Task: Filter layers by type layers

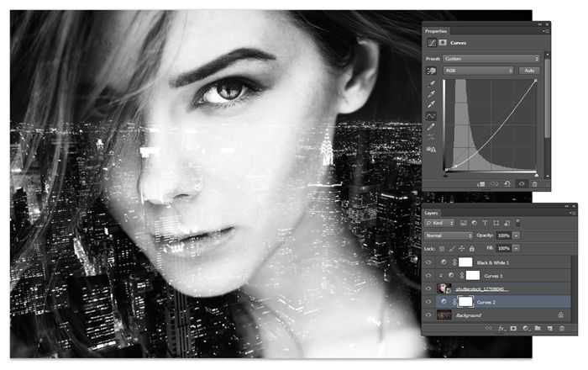Action: coord(485,224)
